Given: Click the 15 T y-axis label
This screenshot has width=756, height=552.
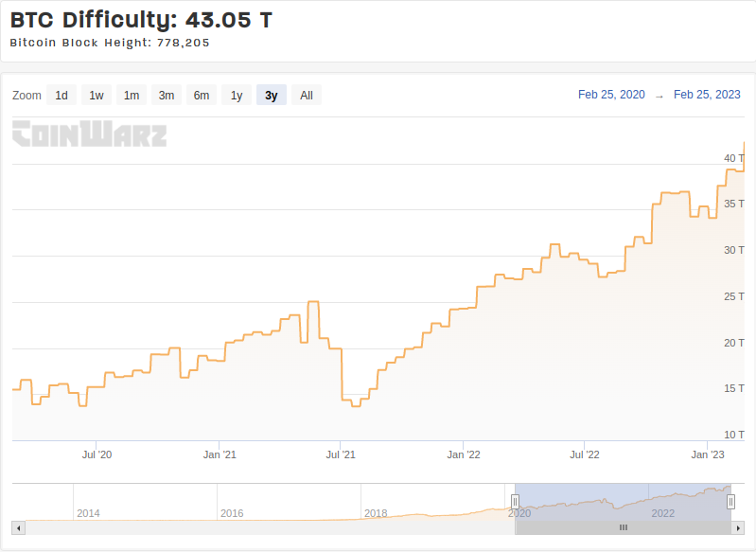Looking at the screenshot, I should 734,388.
